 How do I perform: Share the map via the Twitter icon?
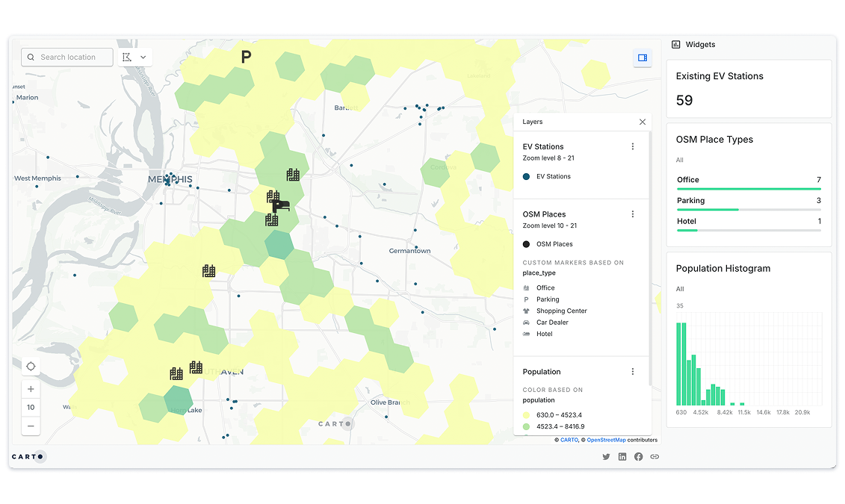pyautogui.click(x=606, y=456)
